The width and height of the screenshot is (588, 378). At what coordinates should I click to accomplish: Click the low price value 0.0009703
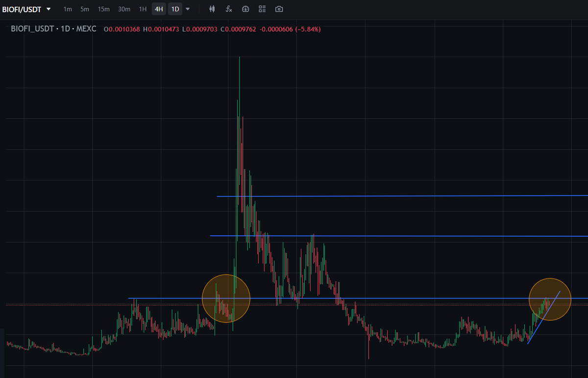click(202, 29)
